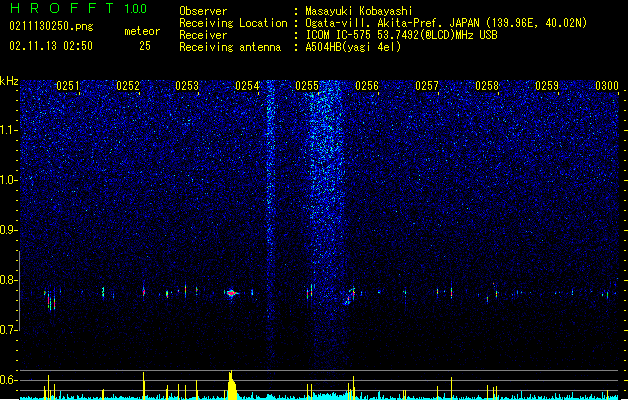
Task: Click the Receiver label
Action: (x=203, y=35)
